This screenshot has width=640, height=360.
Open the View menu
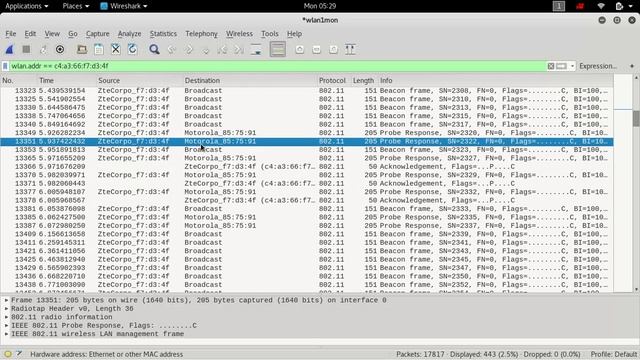point(52,34)
